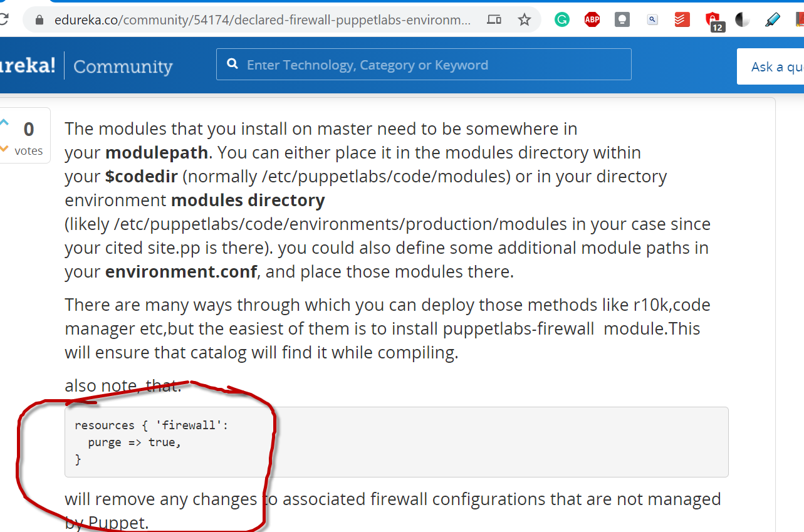Open the Grammarly extension
This screenshot has height=532, width=804.
click(562, 20)
